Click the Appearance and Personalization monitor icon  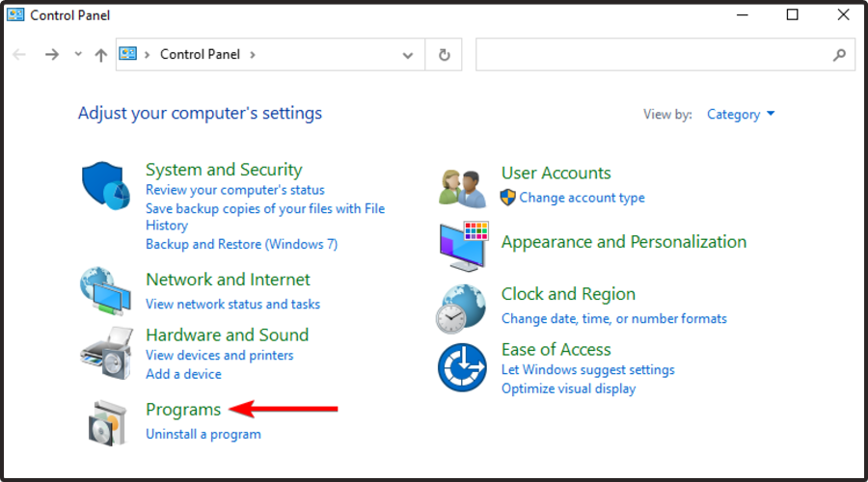(464, 246)
